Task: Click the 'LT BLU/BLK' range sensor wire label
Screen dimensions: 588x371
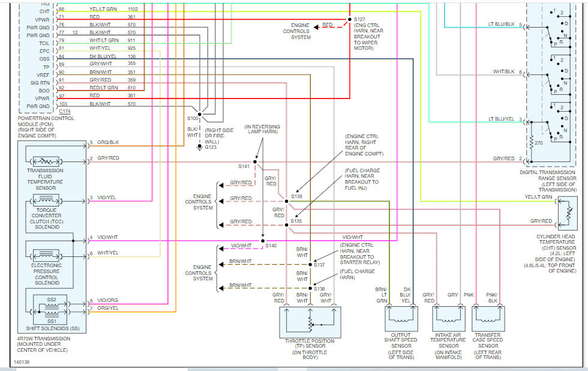Action: [x=502, y=24]
